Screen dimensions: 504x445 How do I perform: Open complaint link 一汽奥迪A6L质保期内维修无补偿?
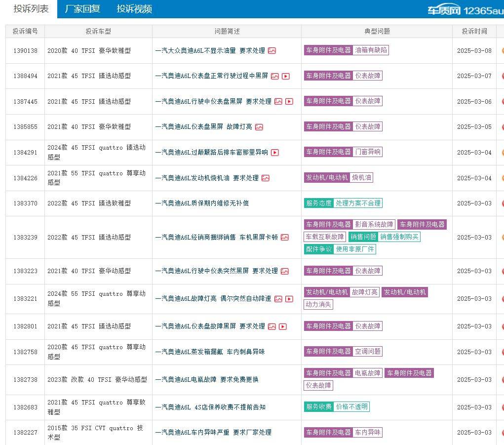click(x=202, y=203)
